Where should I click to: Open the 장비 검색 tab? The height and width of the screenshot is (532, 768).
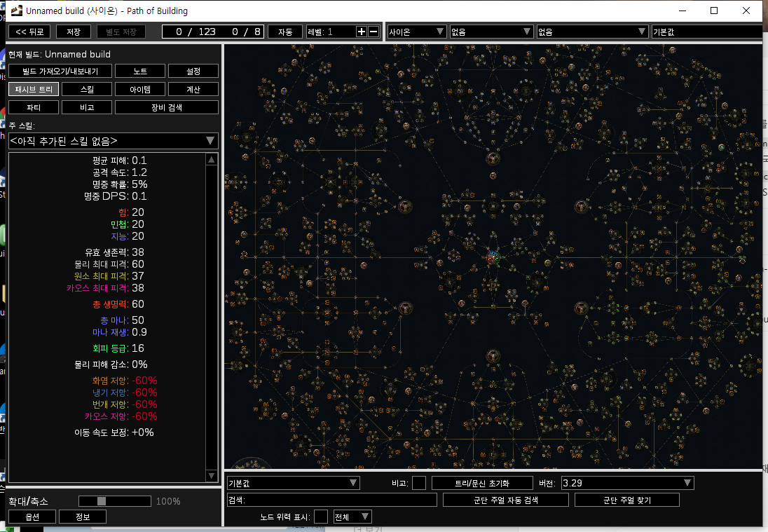[167, 107]
